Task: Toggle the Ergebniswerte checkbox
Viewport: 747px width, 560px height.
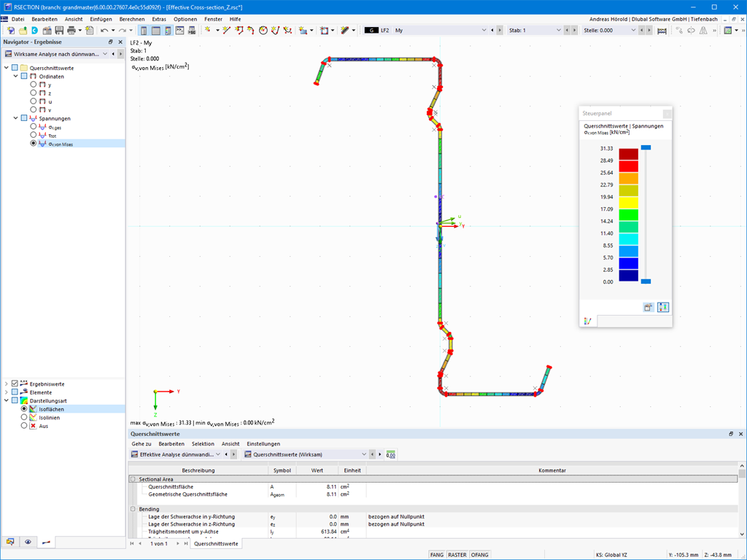Action: (15, 384)
